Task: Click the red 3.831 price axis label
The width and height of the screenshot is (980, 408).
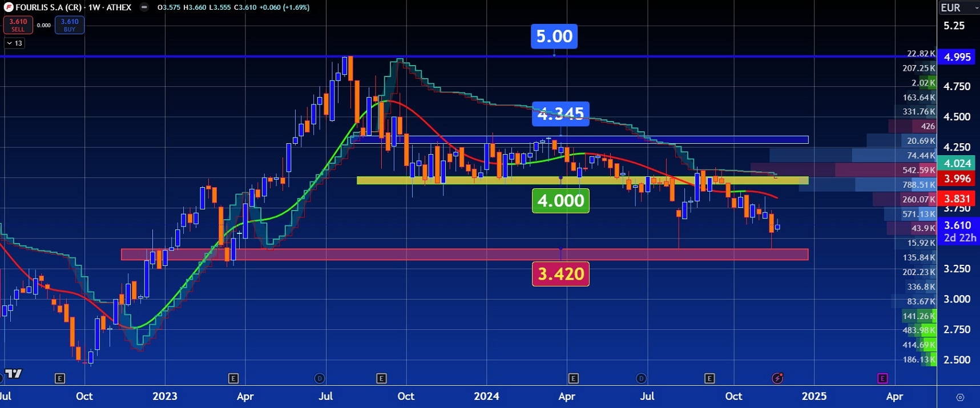Action: point(958,199)
